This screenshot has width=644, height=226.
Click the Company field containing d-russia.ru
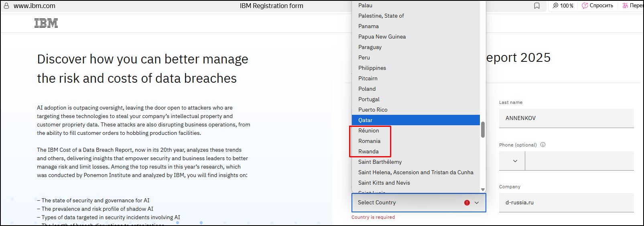[566, 203]
